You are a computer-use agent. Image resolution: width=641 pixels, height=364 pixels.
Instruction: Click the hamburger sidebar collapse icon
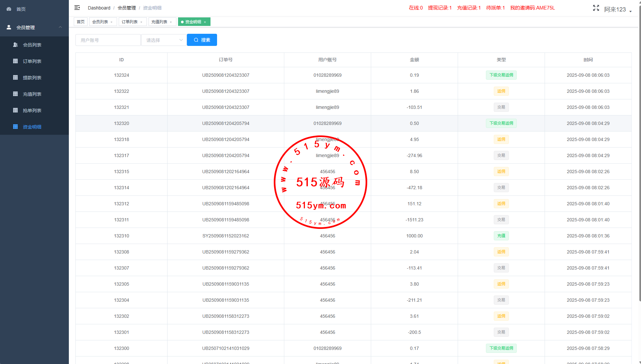tap(77, 8)
